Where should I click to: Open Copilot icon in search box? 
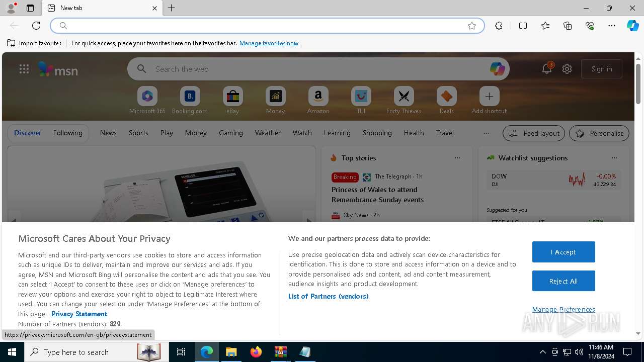tap(497, 69)
